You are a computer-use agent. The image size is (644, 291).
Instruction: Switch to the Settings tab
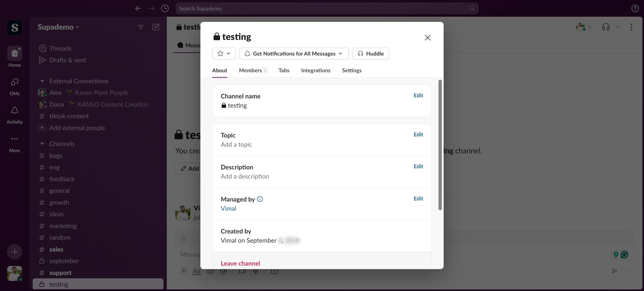pyautogui.click(x=352, y=70)
